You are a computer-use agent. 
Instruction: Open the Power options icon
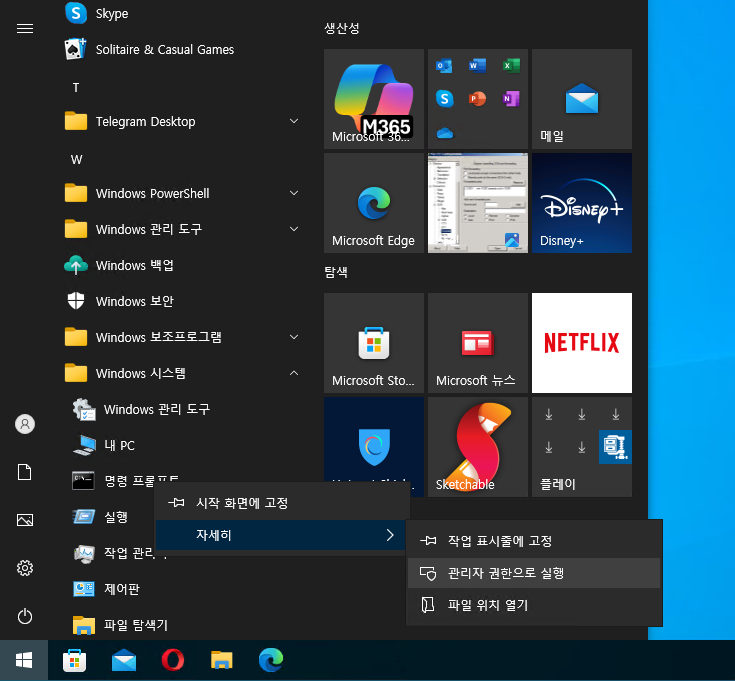point(25,616)
